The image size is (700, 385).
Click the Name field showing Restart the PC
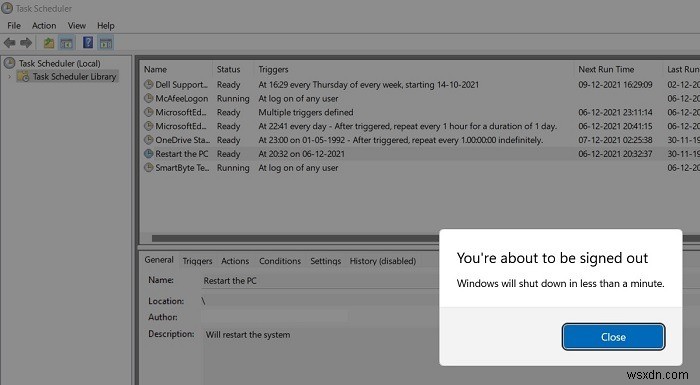coord(320,280)
